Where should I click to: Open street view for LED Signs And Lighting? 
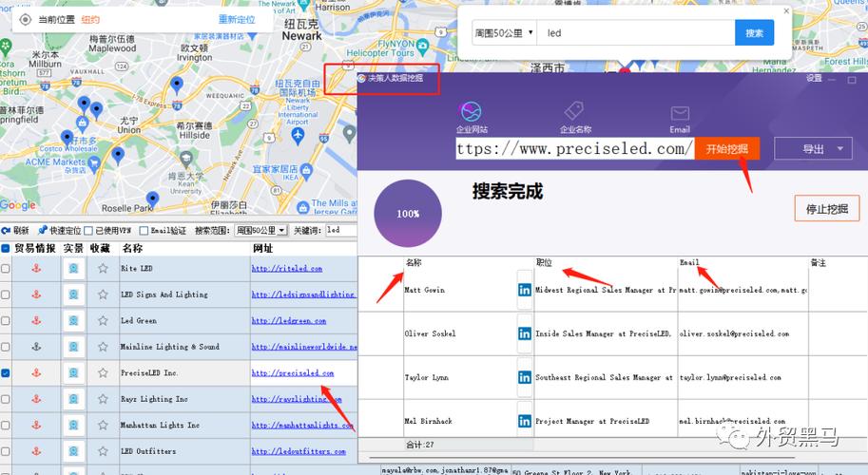click(73, 294)
